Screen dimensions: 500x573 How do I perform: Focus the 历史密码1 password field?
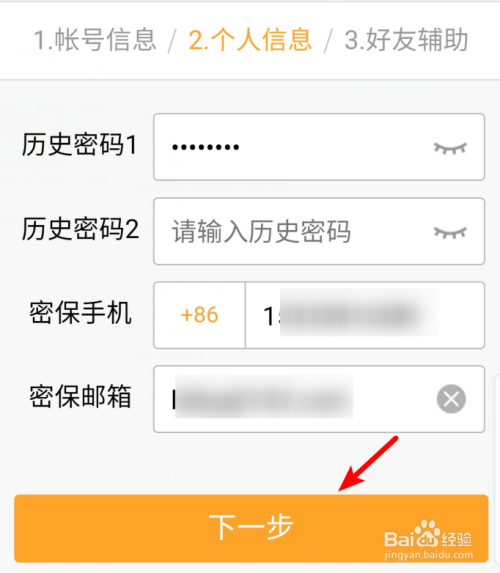click(x=319, y=147)
